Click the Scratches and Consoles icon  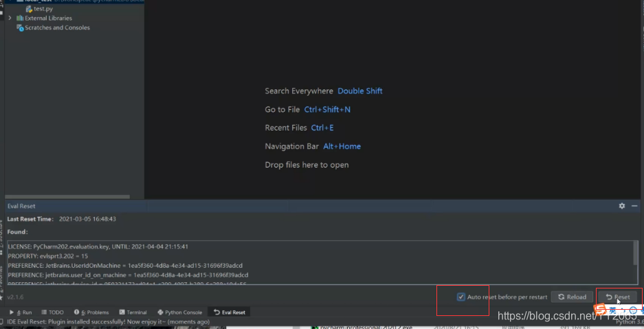click(20, 27)
